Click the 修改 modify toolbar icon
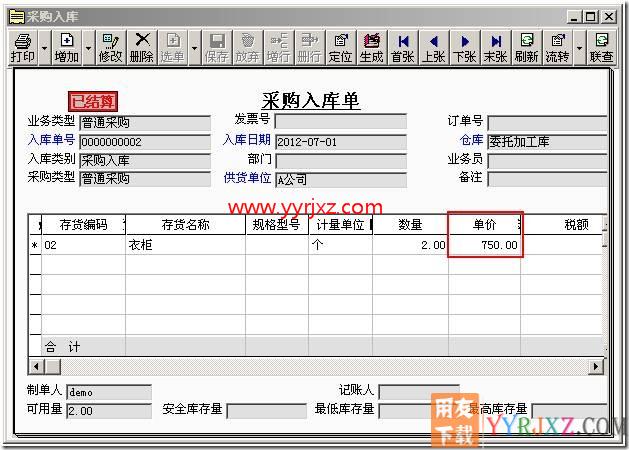629x450 pixels. click(110, 48)
